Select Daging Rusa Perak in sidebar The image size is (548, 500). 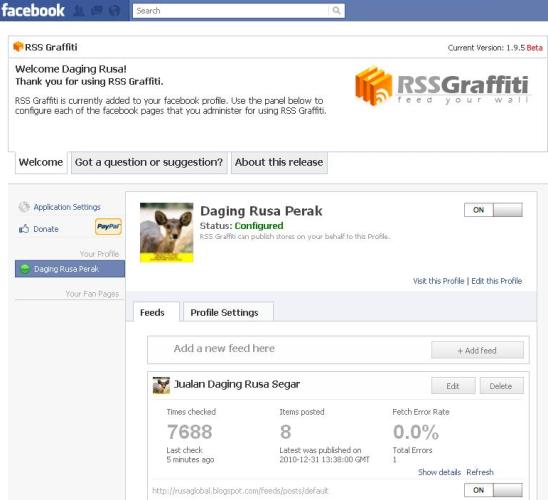coord(70,269)
